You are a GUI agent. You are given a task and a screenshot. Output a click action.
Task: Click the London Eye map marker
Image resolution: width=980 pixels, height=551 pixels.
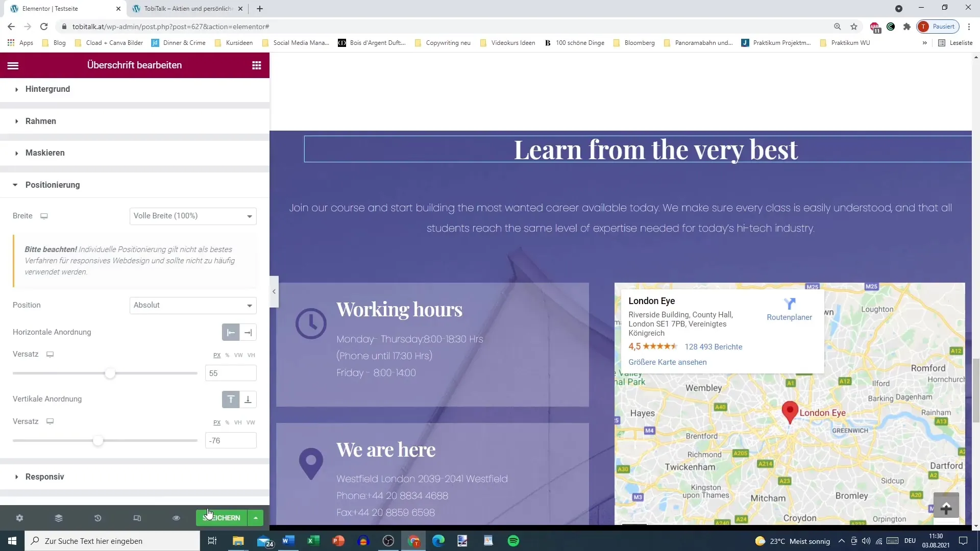790,412
